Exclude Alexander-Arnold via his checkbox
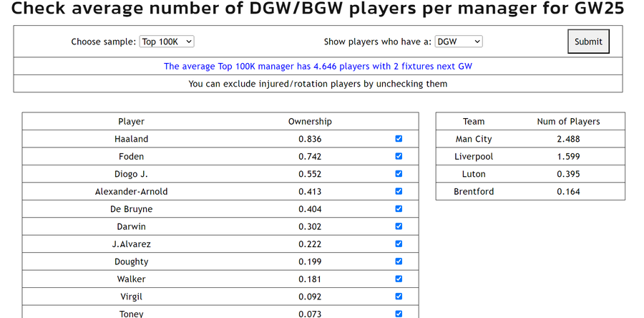This screenshot has height=318, width=644. coord(399,191)
